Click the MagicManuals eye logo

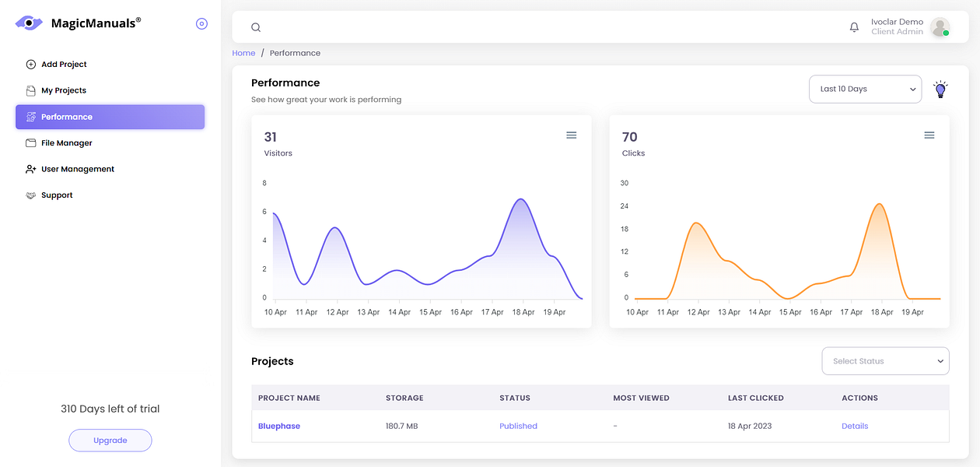click(x=29, y=23)
